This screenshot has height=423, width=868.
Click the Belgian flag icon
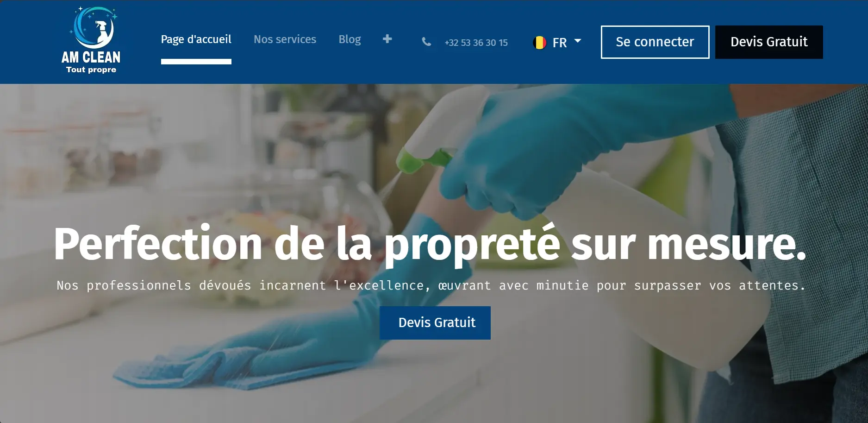click(x=540, y=43)
